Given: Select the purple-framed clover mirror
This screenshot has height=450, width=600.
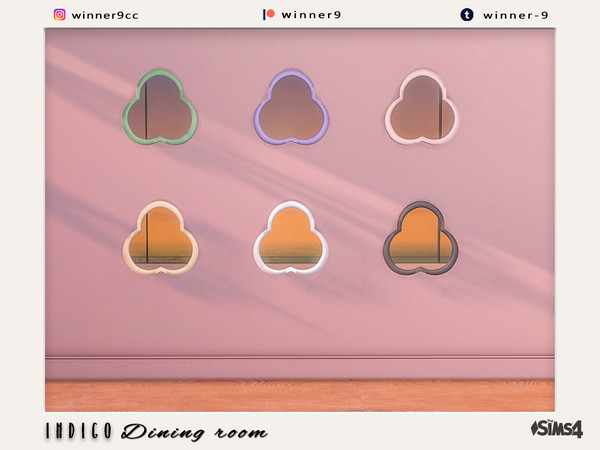Looking at the screenshot, I should 291,107.
